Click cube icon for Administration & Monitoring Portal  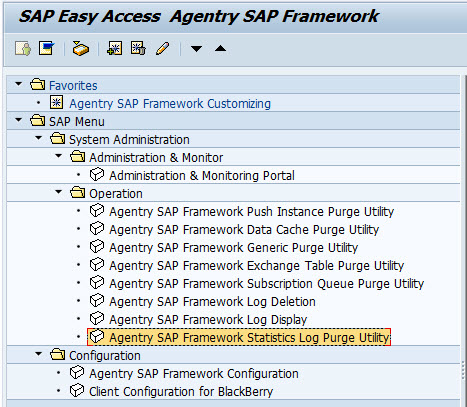tap(97, 174)
